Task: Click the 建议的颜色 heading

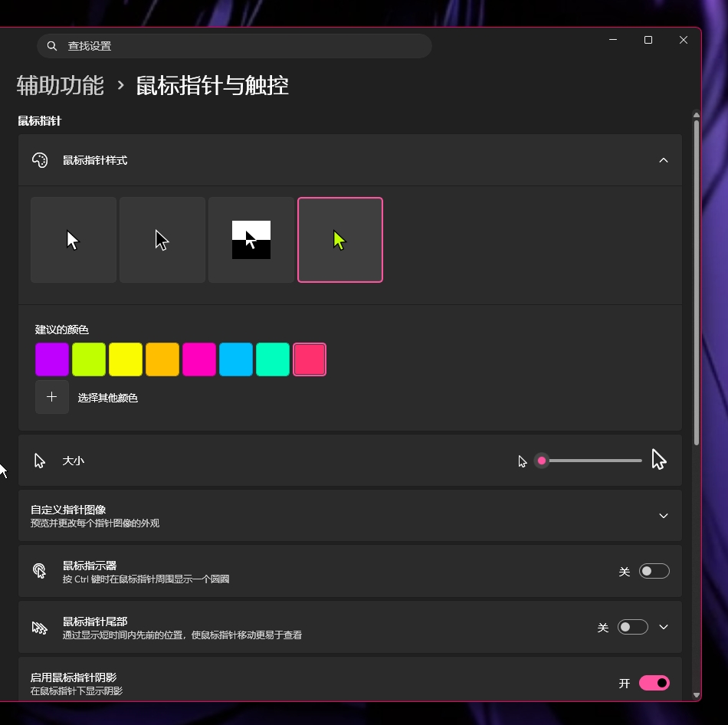Action: click(x=62, y=330)
